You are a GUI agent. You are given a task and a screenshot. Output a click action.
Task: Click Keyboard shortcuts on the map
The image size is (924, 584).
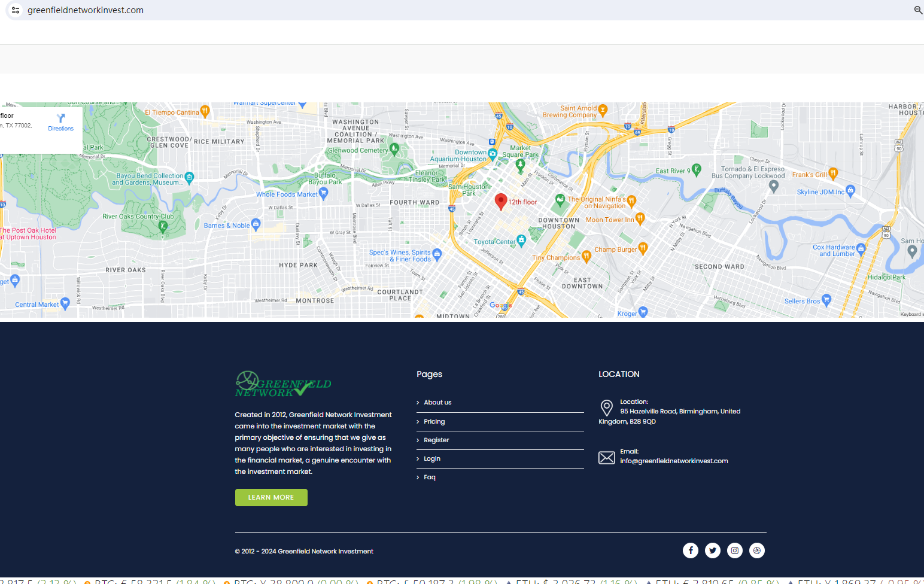tap(911, 314)
